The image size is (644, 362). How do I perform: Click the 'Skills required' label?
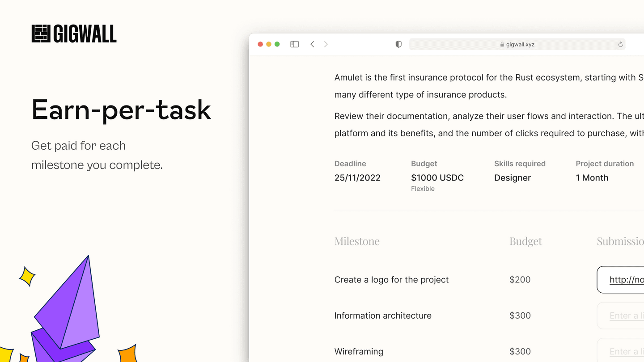click(x=520, y=164)
